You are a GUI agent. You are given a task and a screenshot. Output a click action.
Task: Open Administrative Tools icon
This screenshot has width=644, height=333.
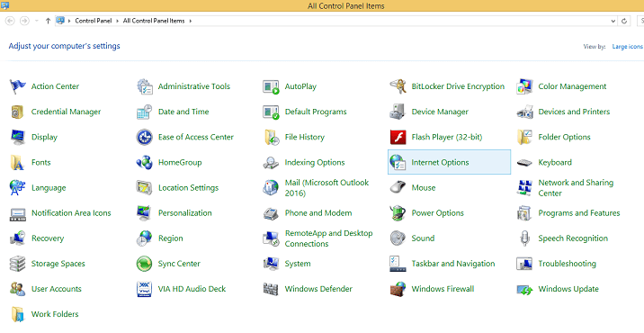click(145, 86)
